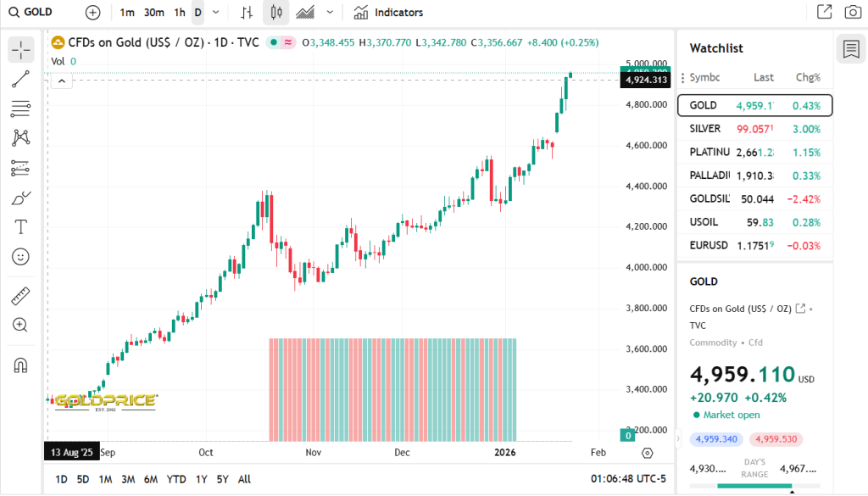Expand the interval selection dropdown
The height and width of the screenshot is (496, 868).
[214, 12]
